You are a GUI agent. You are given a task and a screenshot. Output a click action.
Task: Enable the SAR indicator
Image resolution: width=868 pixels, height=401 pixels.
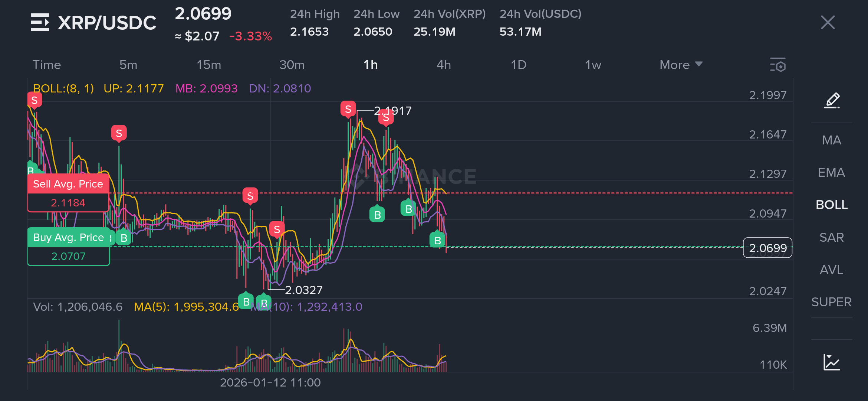pyautogui.click(x=831, y=237)
